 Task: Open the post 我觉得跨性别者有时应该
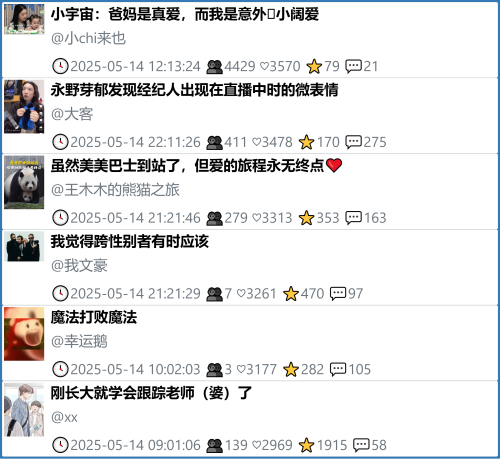(x=130, y=241)
